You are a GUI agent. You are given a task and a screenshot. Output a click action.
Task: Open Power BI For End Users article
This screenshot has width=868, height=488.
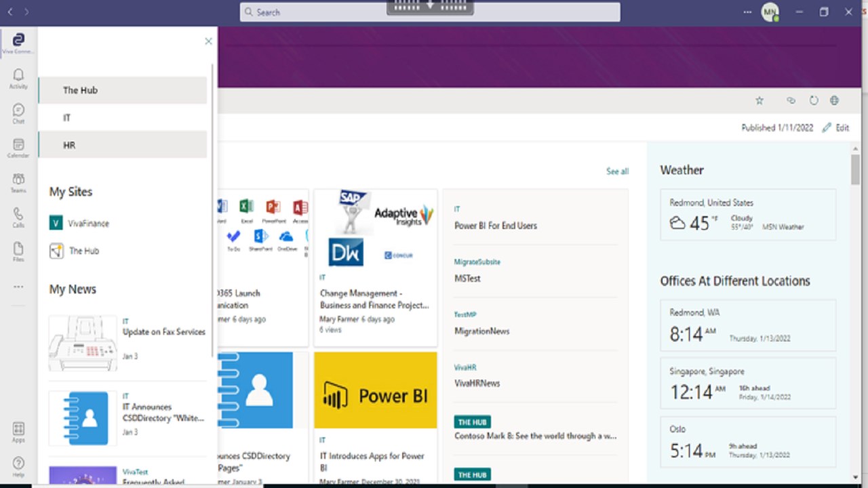pos(496,226)
